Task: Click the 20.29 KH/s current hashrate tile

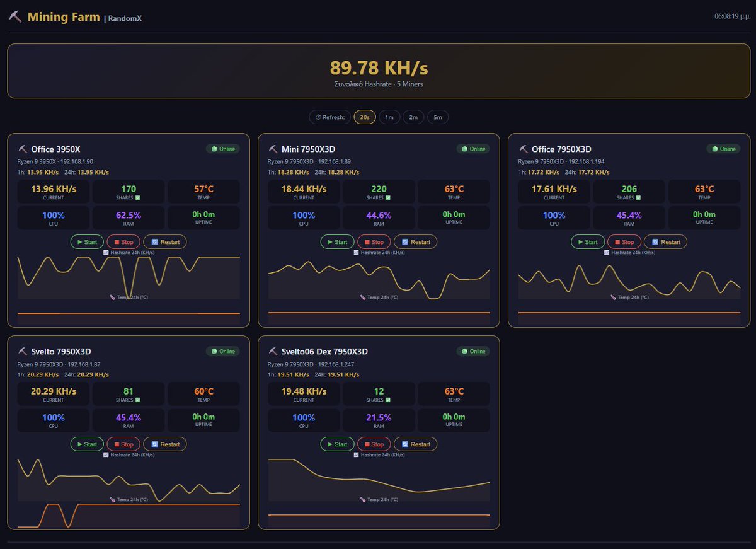Action: 54,394
